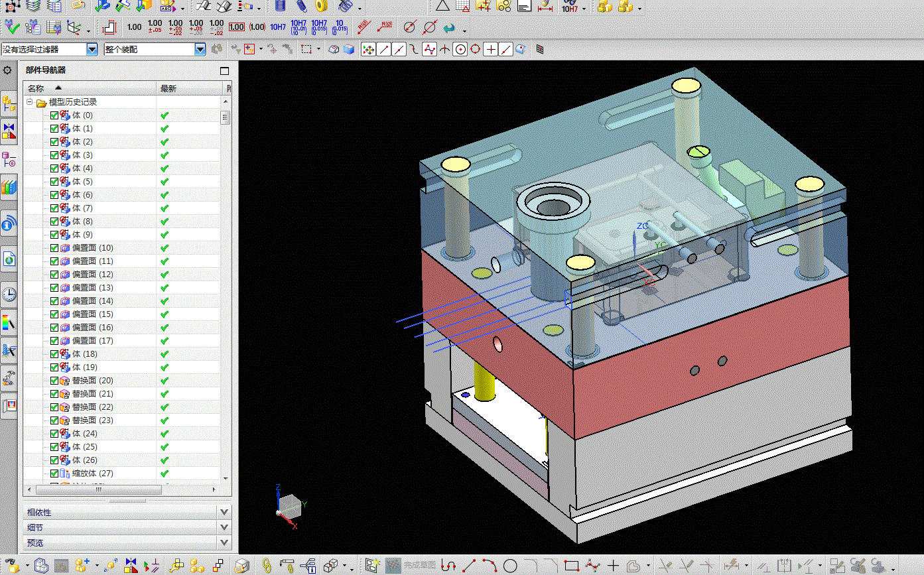Open the Assembly Navigator sidebar icon
924x575 pixels.
(x=9, y=103)
